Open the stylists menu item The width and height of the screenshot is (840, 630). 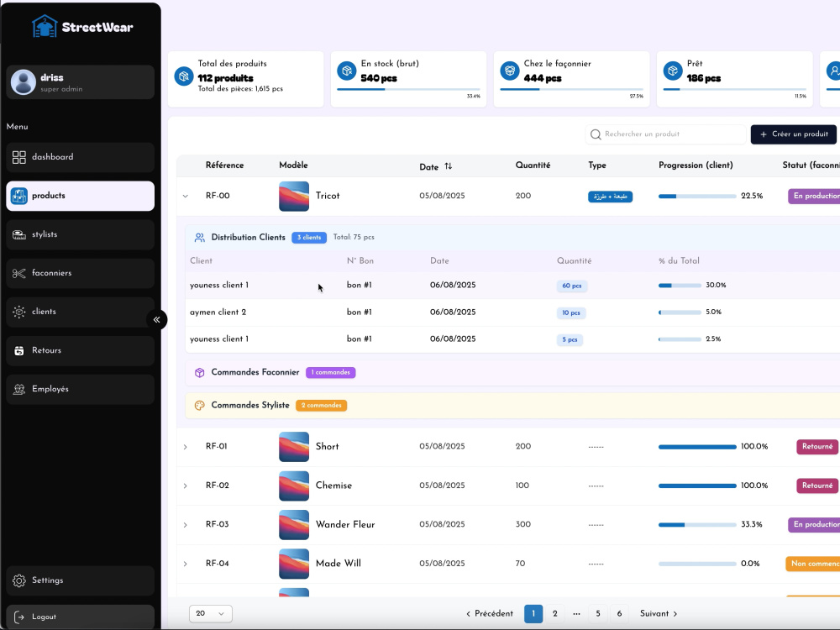[x=81, y=234]
